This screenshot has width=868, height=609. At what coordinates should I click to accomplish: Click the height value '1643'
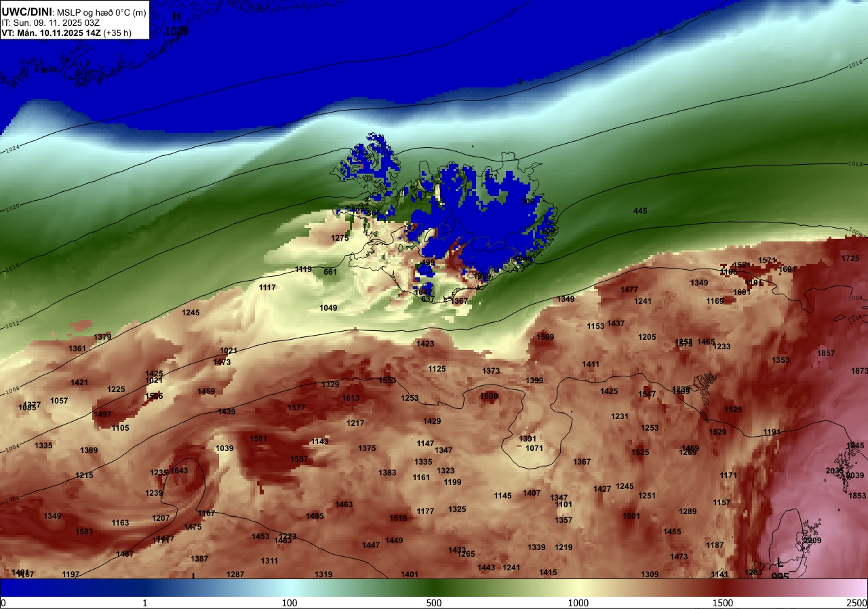[179, 471]
